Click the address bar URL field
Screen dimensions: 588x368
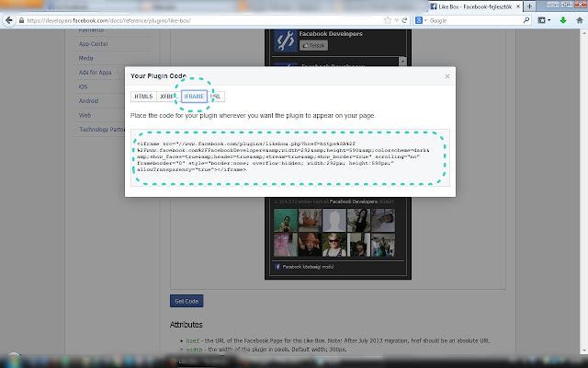coord(204,20)
